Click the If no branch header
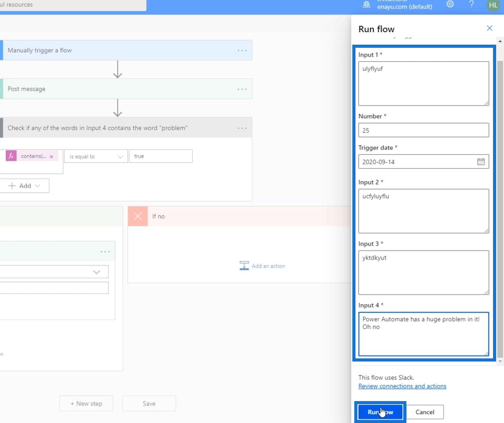The width and height of the screenshot is (504, 423). coord(239,216)
